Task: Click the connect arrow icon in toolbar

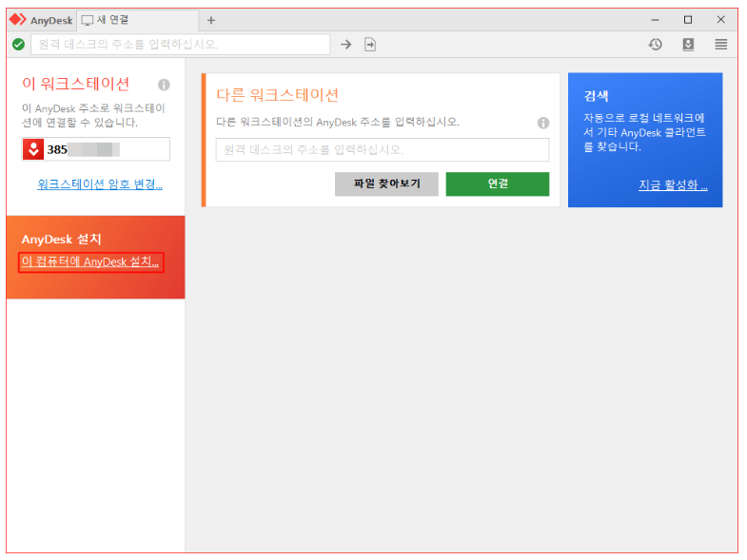Action: pos(345,45)
